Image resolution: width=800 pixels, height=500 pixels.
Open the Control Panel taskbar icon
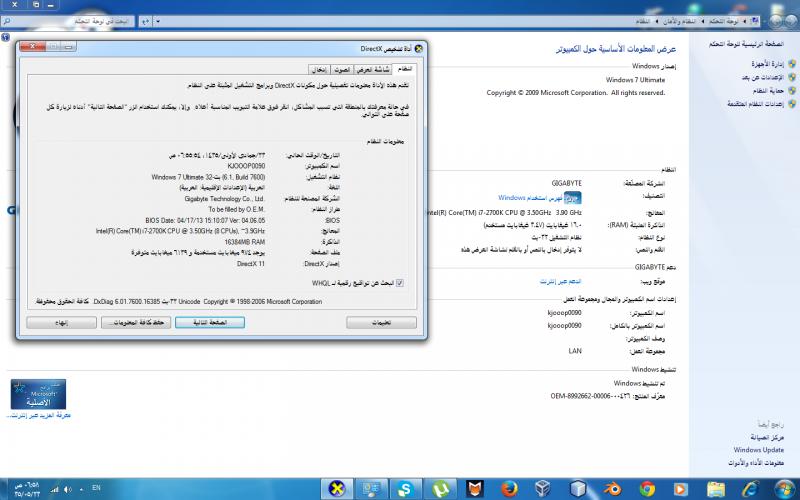tap(371, 489)
